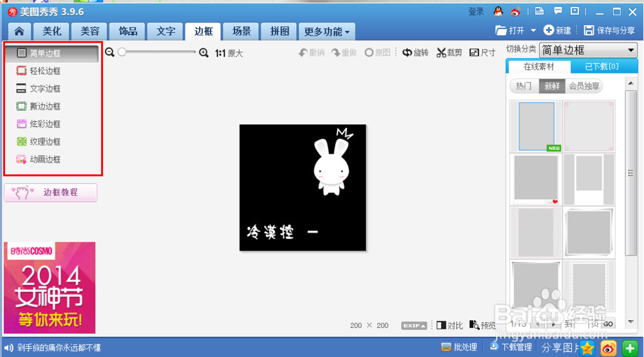The width and height of the screenshot is (644, 357).
Task: Share picture to Weibo in status bar
Action: point(609,348)
